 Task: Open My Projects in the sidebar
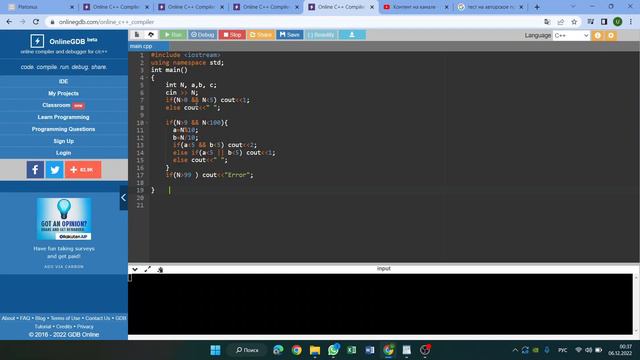(x=63, y=93)
